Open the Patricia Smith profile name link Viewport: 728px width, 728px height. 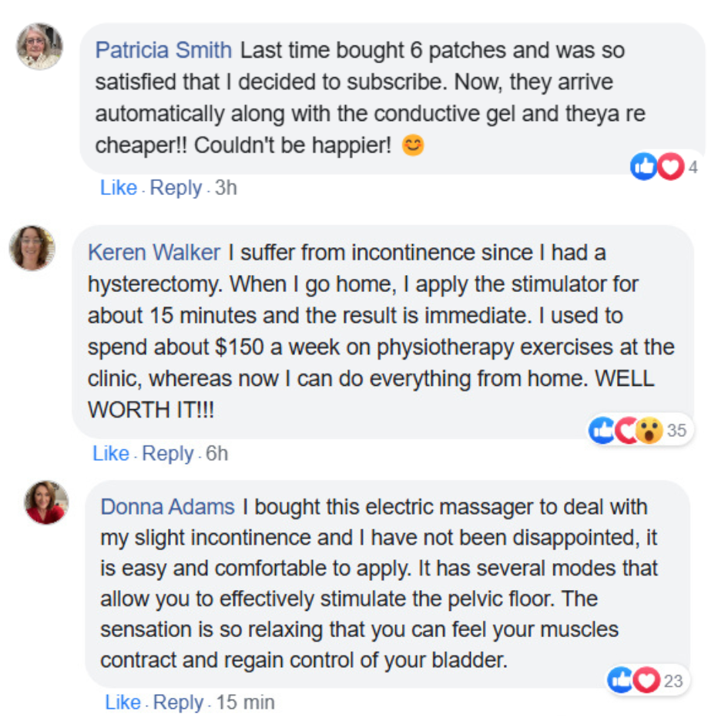pyautogui.click(x=163, y=51)
